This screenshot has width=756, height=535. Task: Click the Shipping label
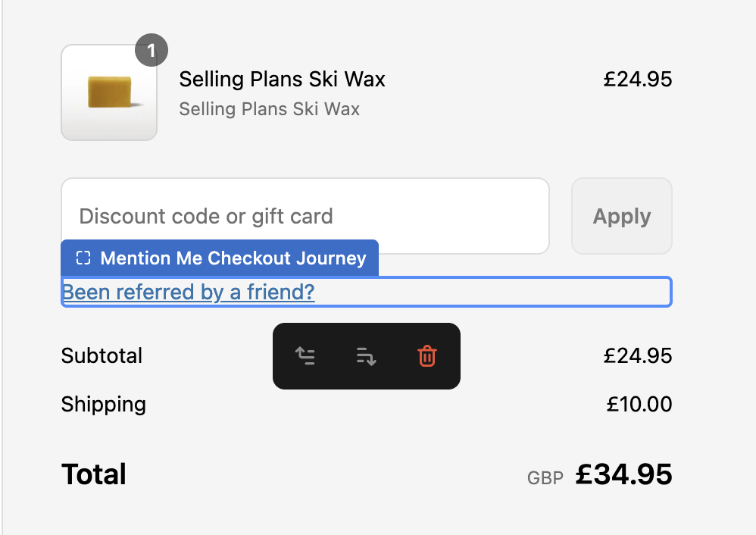[104, 404]
